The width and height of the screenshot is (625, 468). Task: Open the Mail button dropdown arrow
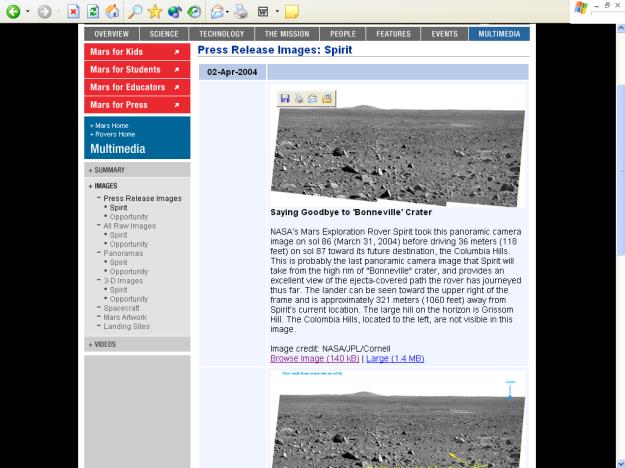coord(227,12)
